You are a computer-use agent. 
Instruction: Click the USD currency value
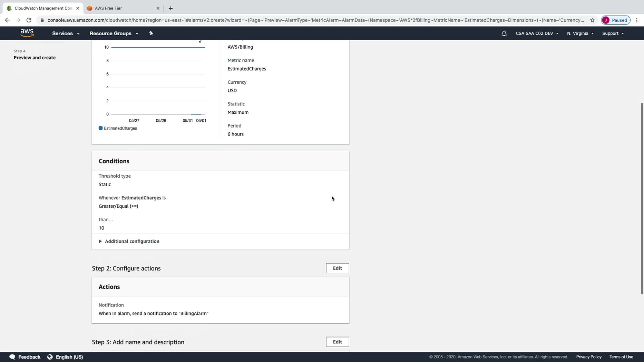click(x=232, y=90)
